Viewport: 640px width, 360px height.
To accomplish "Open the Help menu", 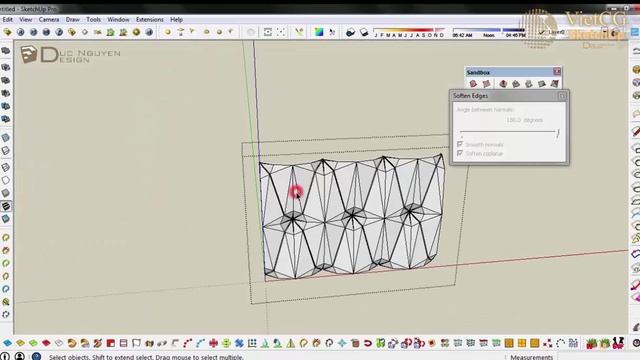I will [176, 19].
